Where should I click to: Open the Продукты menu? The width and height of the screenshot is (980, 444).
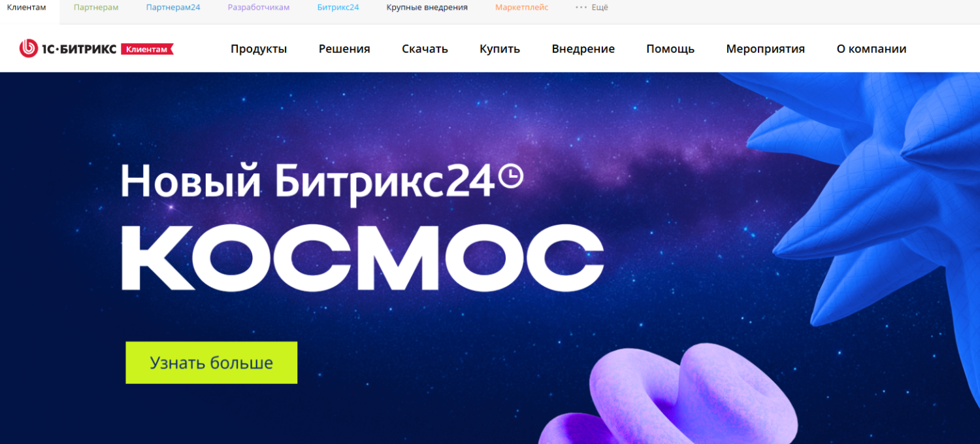click(259, 49)
